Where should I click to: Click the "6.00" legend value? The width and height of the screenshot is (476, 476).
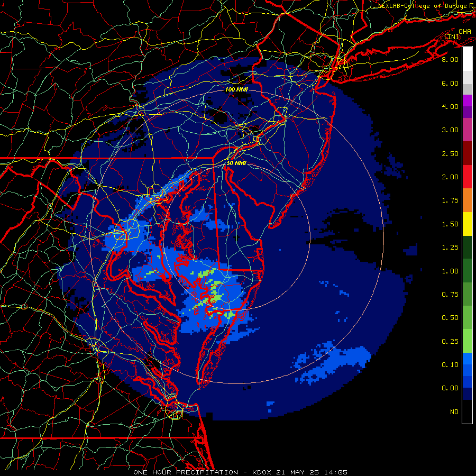pyautogui.click(x=450, y=83)
